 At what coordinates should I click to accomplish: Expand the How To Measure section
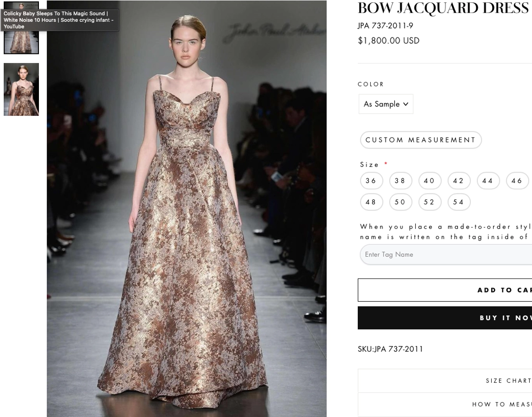coord(445,405)
